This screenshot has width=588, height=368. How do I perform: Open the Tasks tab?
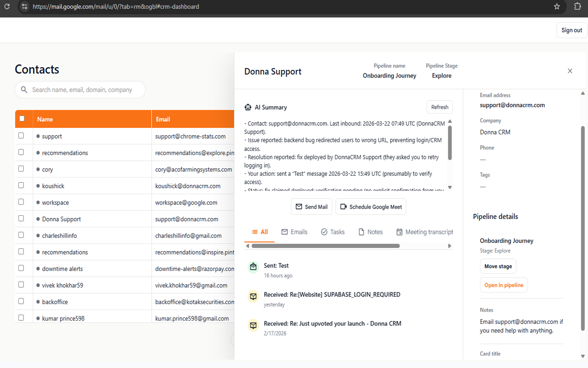coord(333,232)
